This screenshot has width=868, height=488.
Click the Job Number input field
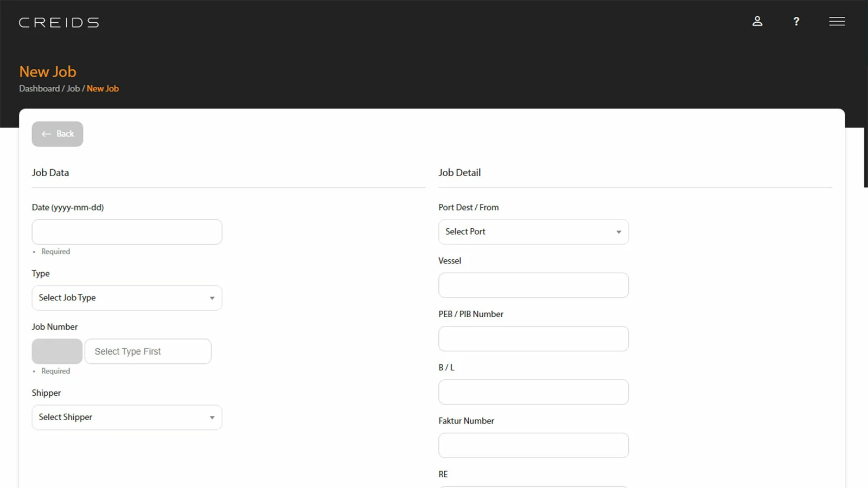pyautogui.click(x=148, y=351)
